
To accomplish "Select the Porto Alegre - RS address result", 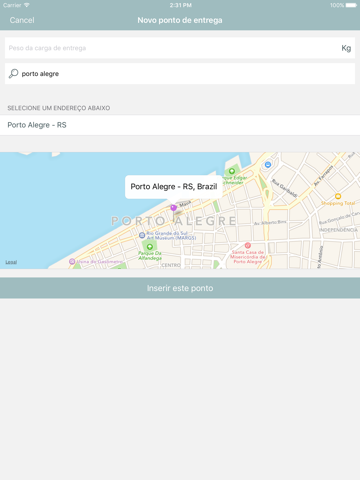I will point(180,125).
